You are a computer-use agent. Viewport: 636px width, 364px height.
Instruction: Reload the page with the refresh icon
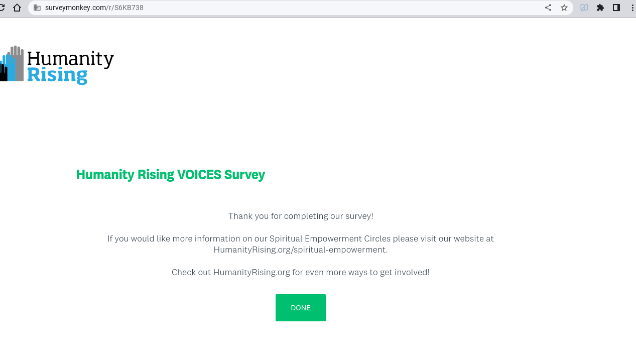pos(2,8)
